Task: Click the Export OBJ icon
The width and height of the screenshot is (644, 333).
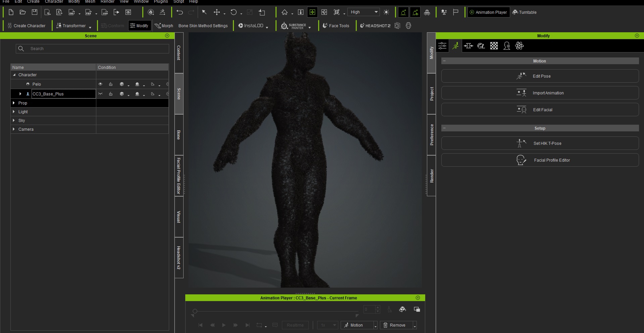Action: [x=71, y=12]
